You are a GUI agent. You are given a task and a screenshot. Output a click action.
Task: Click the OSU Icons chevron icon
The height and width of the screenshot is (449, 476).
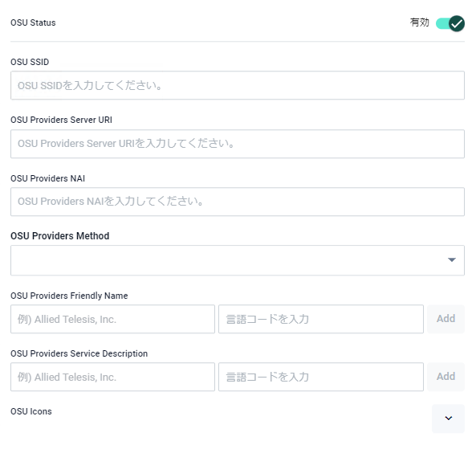pos(449,418)
